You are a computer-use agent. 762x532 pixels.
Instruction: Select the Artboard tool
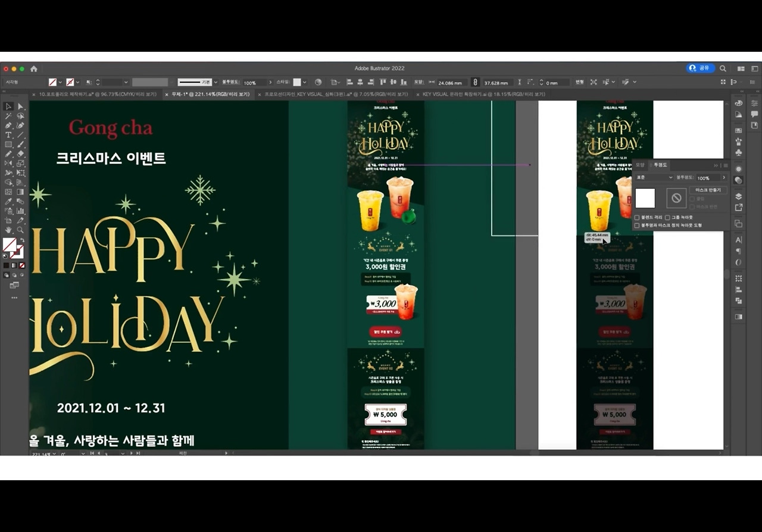[8, 221]
